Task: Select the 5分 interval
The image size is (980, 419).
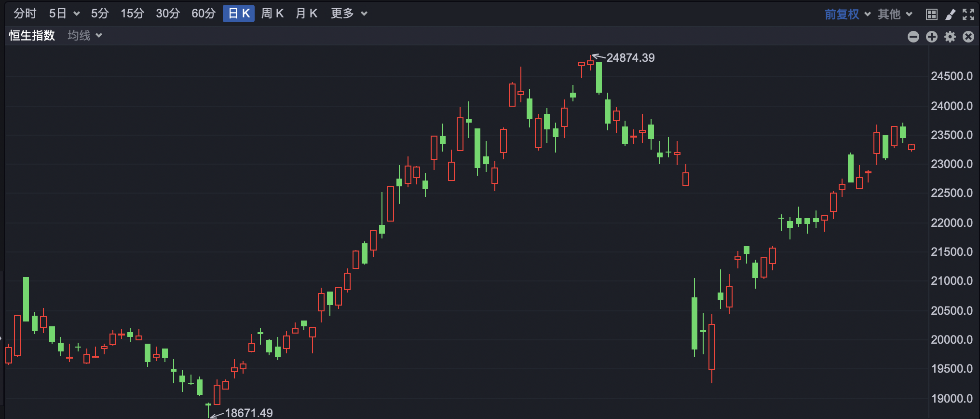Action: coord(100,14)
